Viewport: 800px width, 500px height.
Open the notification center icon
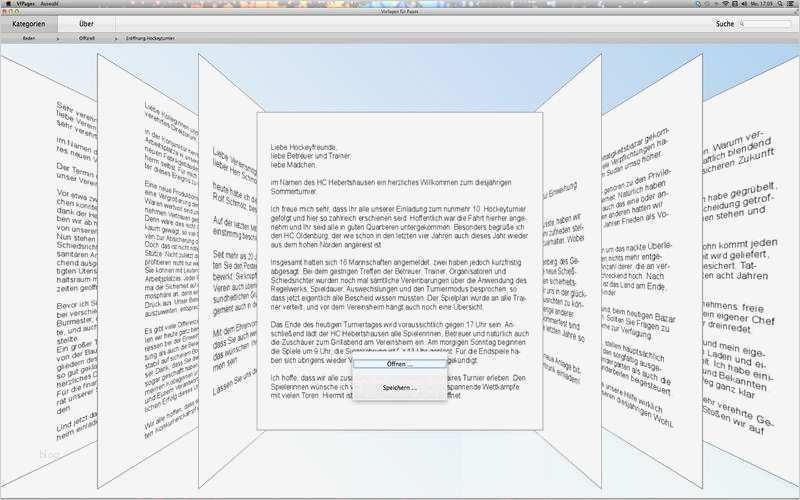point(791,4)
